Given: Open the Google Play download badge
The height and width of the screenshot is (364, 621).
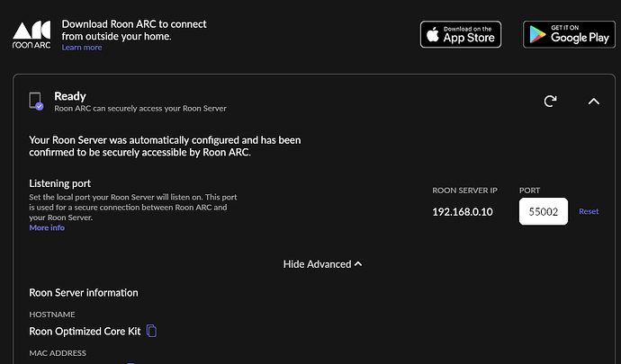Looking at the screenshot, I should pyautogui.click(x=569, y=34).
